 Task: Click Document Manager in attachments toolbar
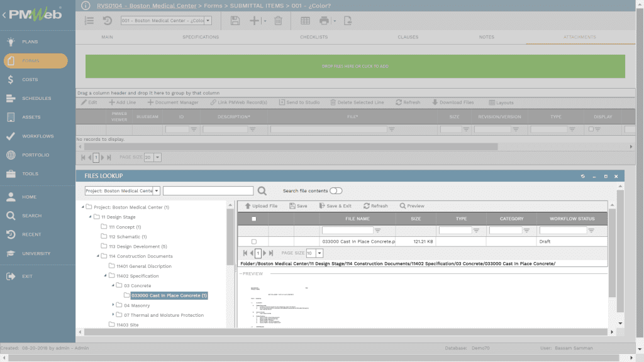[173, 102]
